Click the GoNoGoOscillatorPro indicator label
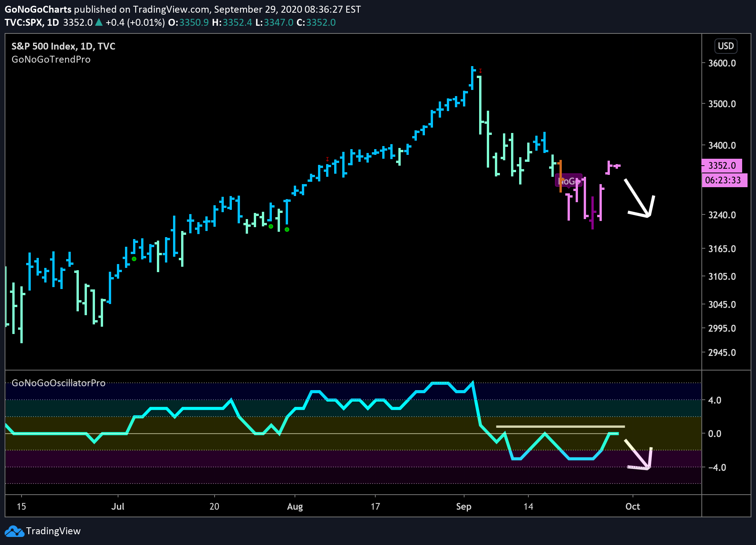The width and height of the screenshot is (756, 545). point(58,383)
